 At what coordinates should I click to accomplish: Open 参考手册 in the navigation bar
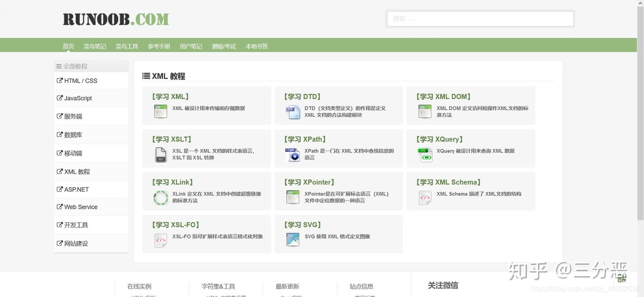[159, 46]
